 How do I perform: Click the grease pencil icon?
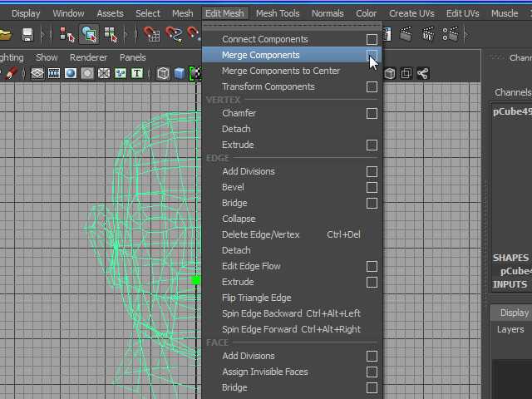[11, 73]
